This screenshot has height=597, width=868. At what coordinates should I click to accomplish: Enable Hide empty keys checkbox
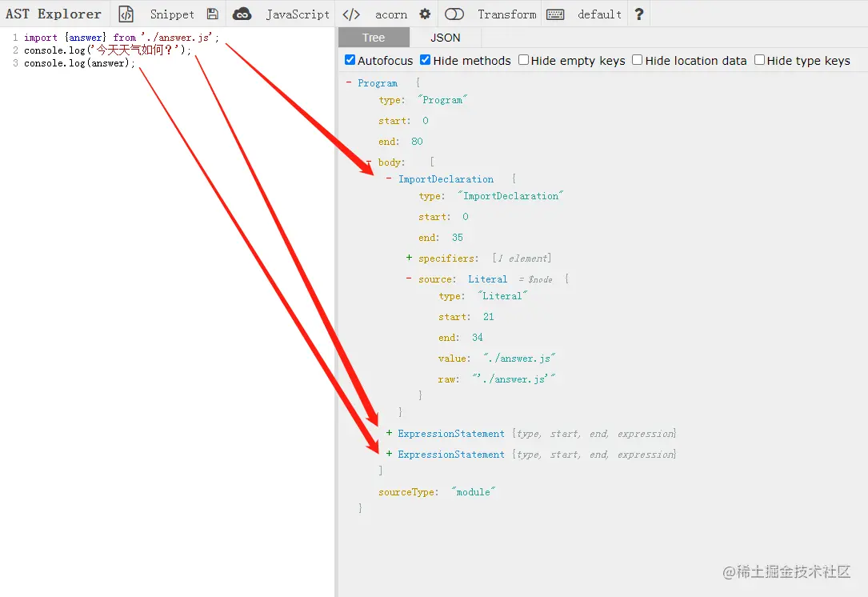point(523,60)
